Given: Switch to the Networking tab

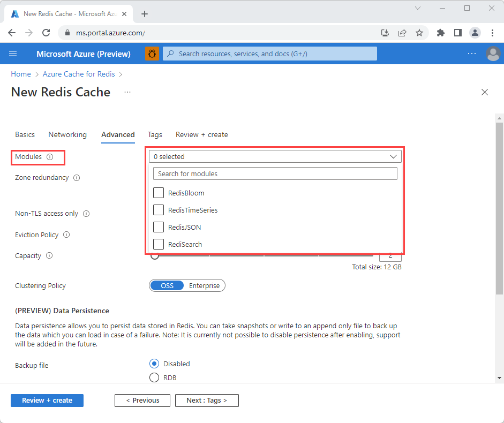Looking at the screenshot, I should click(67, 134).
